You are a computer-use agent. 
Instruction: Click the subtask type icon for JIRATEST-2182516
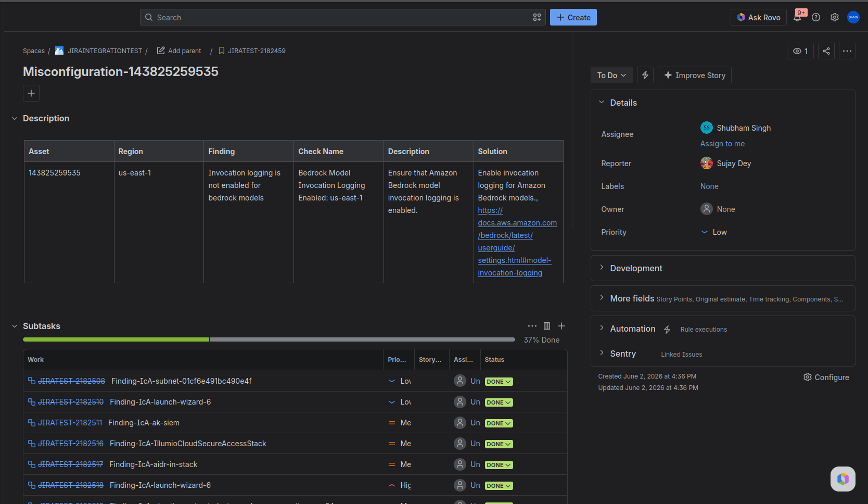32,444
